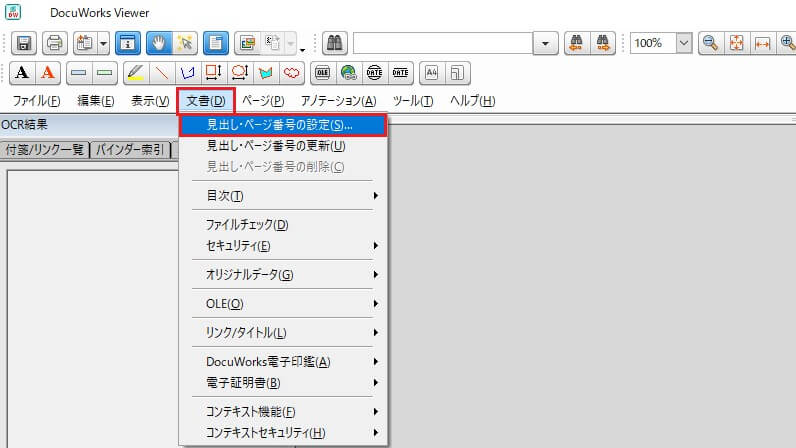The height and width of the screenshot is (448, 796).
Task: Click the A4 paper size icon
Action: [431, 73]
